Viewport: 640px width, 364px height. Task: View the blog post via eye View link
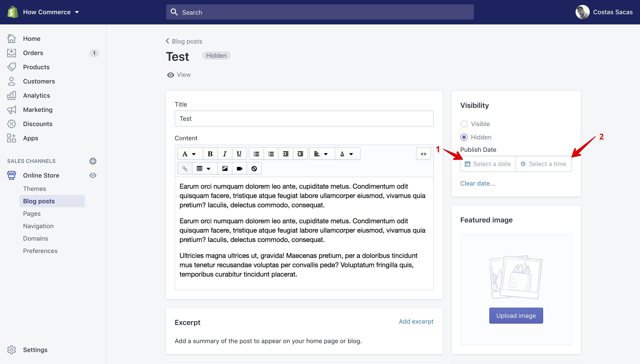pyautogui.click(x=179, y=75)
